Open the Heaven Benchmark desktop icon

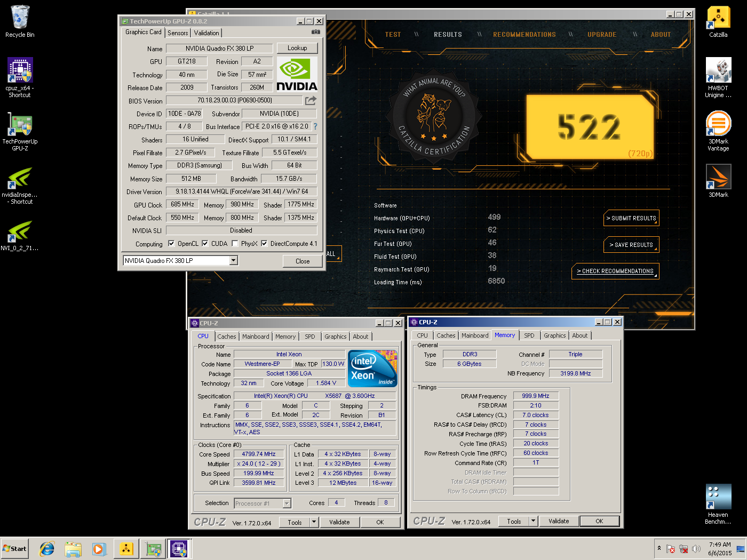718,505
